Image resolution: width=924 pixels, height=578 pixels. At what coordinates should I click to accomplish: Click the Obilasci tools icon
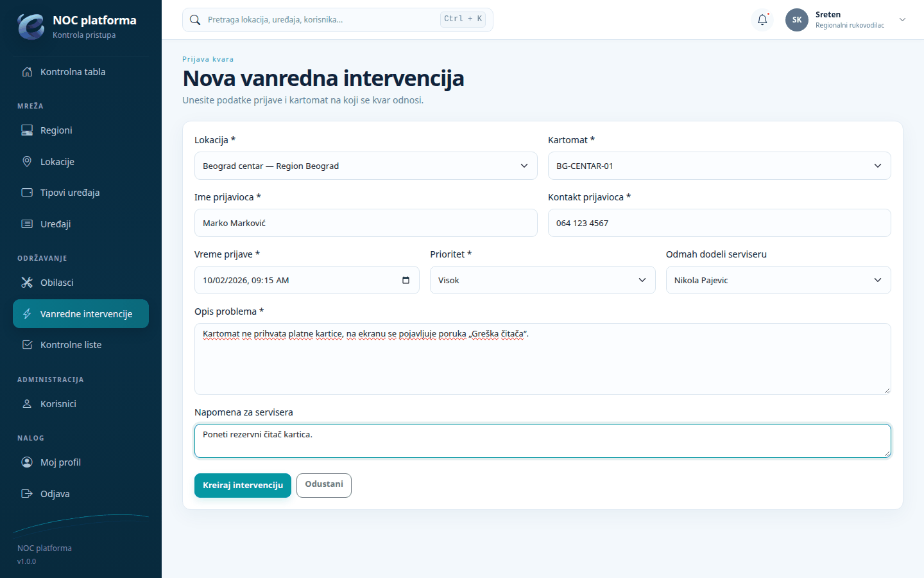(27, 283)
